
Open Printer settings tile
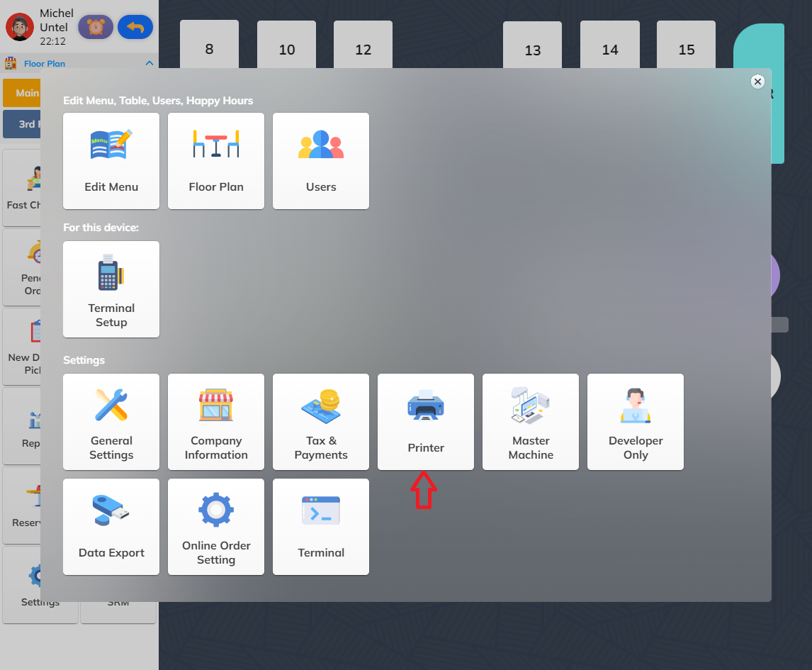coord(426,422)
